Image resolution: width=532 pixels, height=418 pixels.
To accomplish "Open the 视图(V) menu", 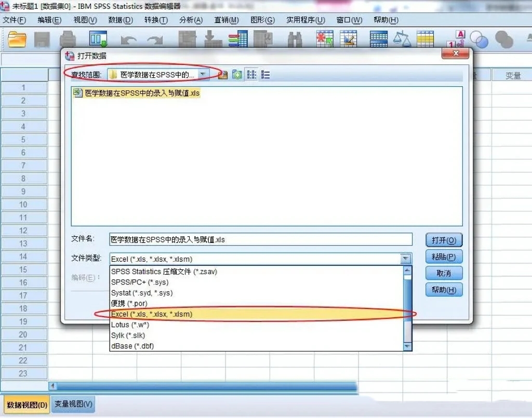I will [85, 20].
